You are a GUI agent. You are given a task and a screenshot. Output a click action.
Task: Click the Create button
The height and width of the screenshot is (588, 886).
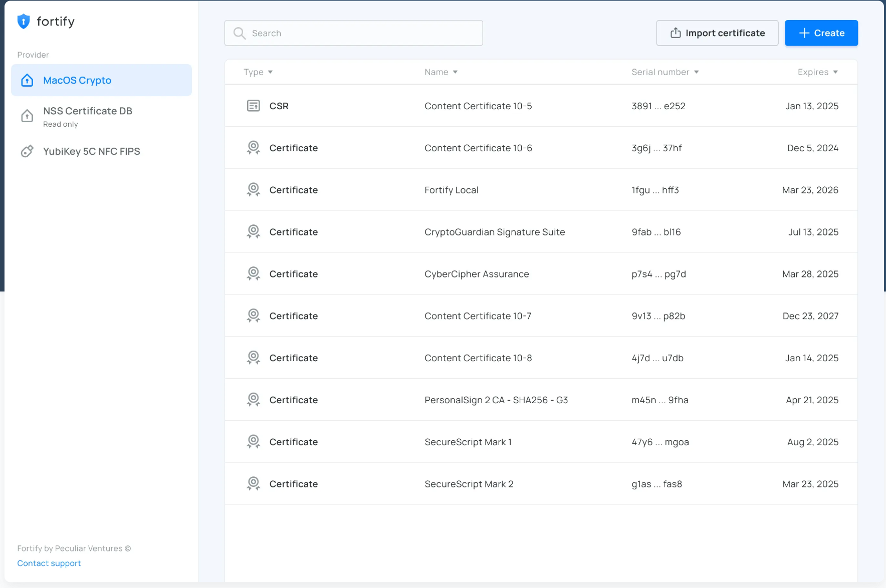click(x=821, y=33)
